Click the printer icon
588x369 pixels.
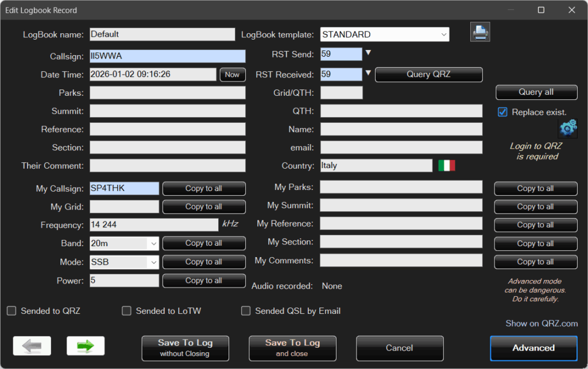[x=480, y=32]
